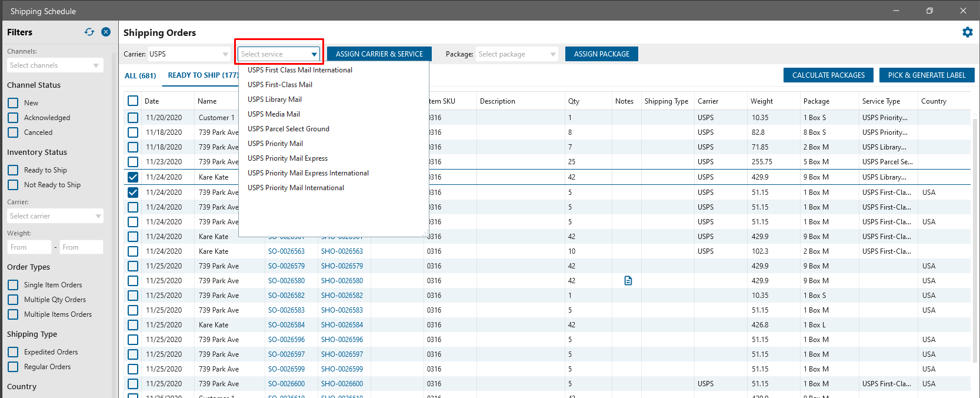This screenshot has height=398, width=980.
Task: Enable the Canceled channel status checkbox
Action: click(13, 132)
